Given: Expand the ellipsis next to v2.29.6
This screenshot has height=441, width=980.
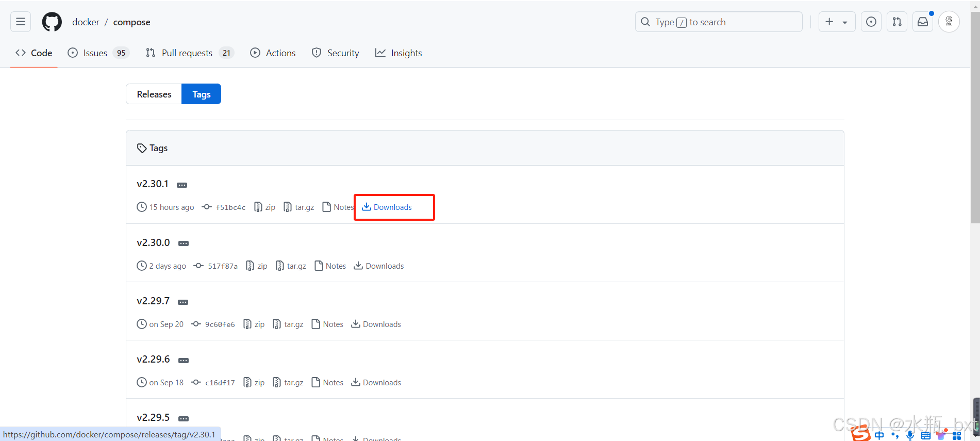Looking at the screenshot, I should point(184,361).
